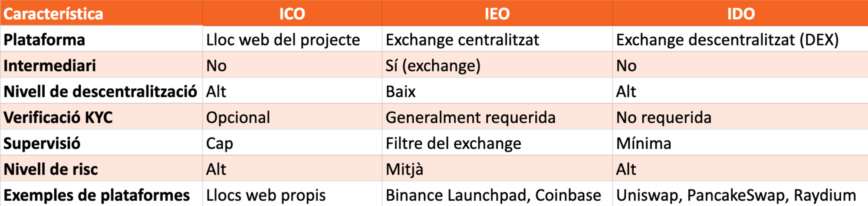Select the 'Lloc web del projecte' cell
Screen dimensions: 868x206
[x=283, y=40]
